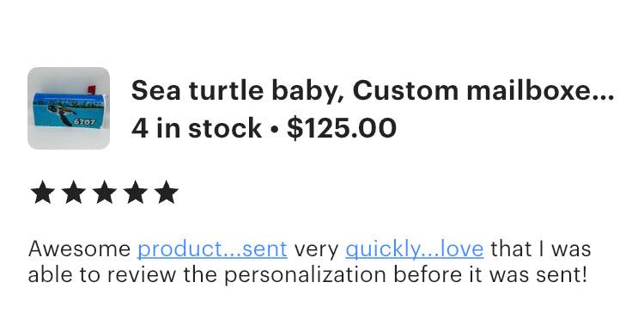Click the bullet separator before the price
The height and width of the screenshot is (313, 644).
point(274,129)
